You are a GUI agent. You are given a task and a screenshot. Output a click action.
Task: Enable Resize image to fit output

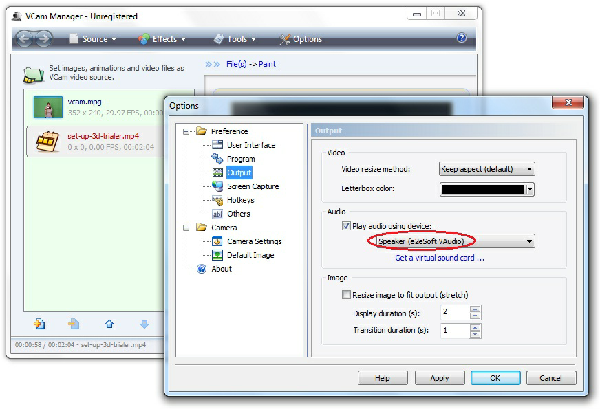pyautogui.click(x=347, y=295)
